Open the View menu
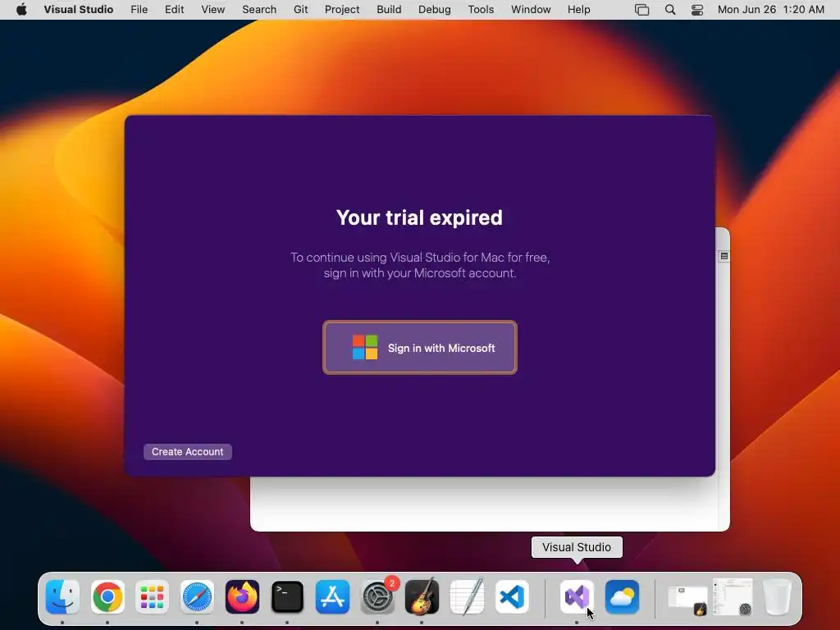840x630 pixels. [212, 10]
